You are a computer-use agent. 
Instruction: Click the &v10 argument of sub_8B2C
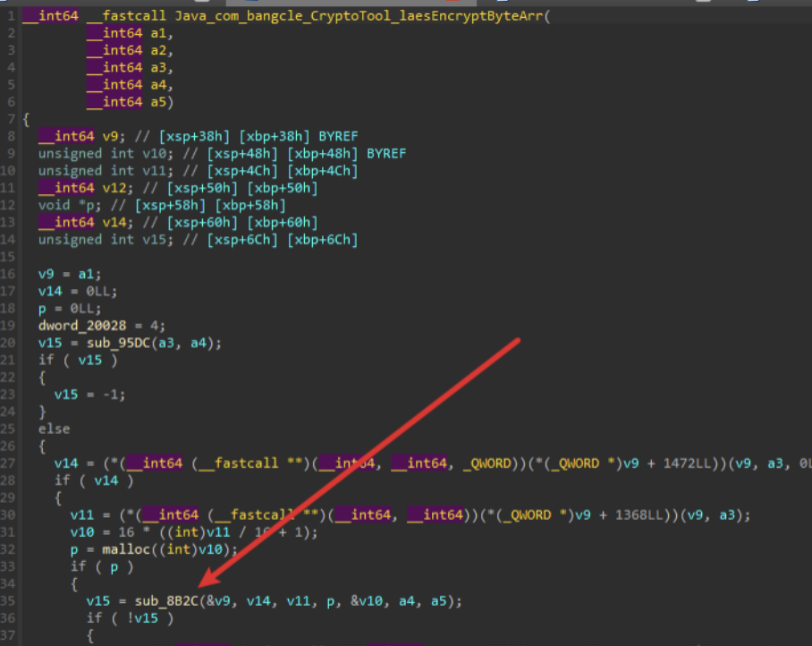point(368,601)
